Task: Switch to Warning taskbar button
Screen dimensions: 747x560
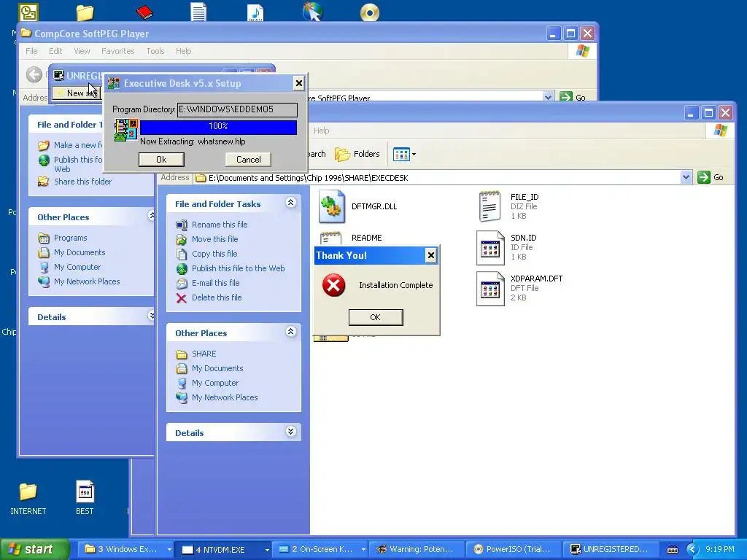Action: [416, 549]
